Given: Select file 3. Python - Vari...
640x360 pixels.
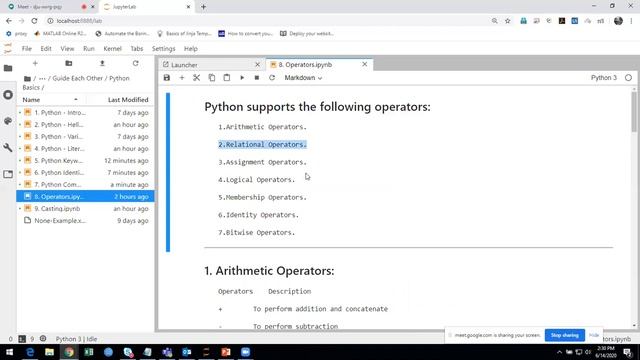Looking at the screenshot, I should point(85,136).
